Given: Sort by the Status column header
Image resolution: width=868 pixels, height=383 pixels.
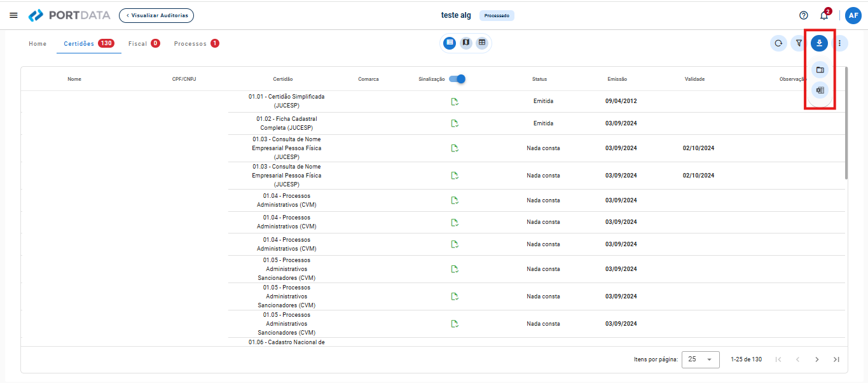Looking at the screenshot, I should [539, 79].
